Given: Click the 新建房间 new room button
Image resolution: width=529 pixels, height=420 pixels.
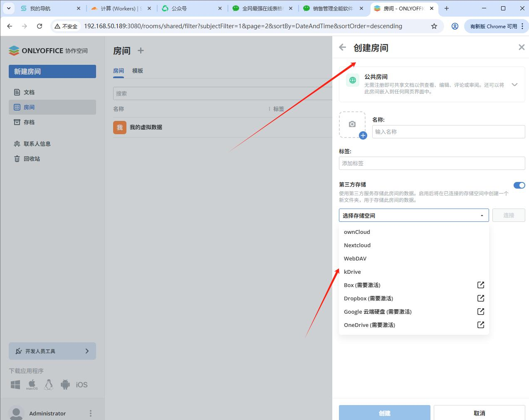Looking at the screenshot, I should pyautogui.click(x=52, y=71).
